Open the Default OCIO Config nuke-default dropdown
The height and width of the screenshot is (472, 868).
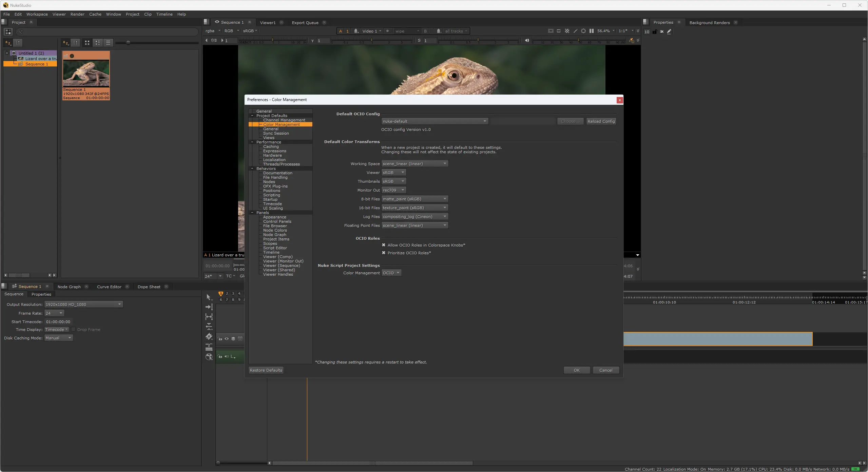pos(435,121)
